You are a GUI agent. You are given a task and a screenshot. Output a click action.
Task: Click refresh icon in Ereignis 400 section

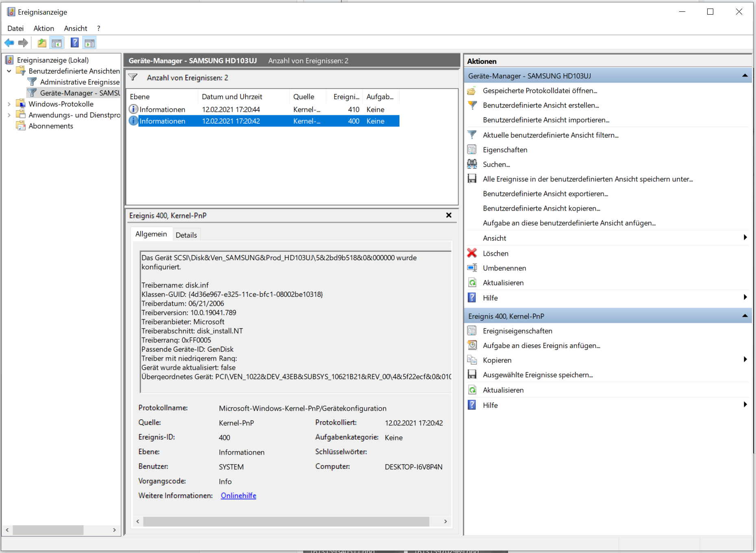point(472,390)
